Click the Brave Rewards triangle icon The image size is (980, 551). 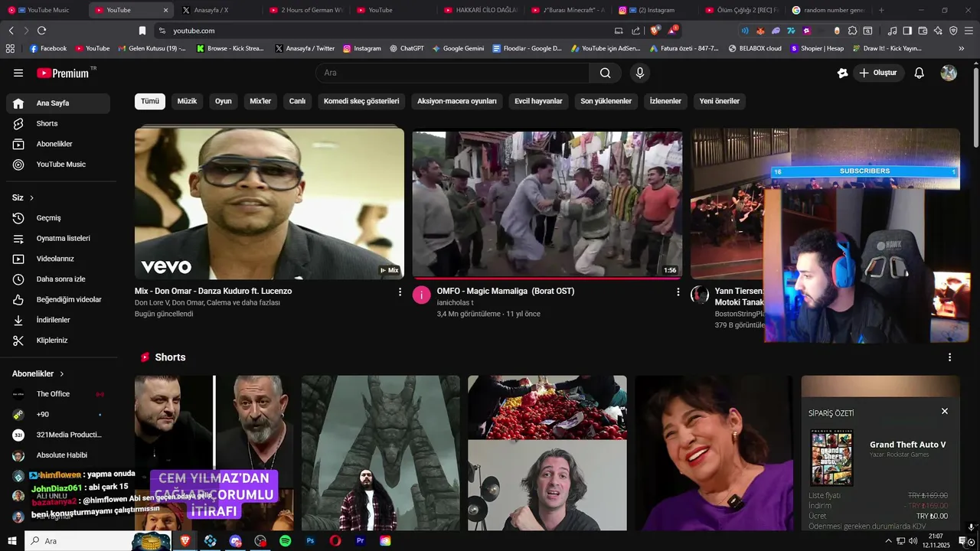click(672, 31)
